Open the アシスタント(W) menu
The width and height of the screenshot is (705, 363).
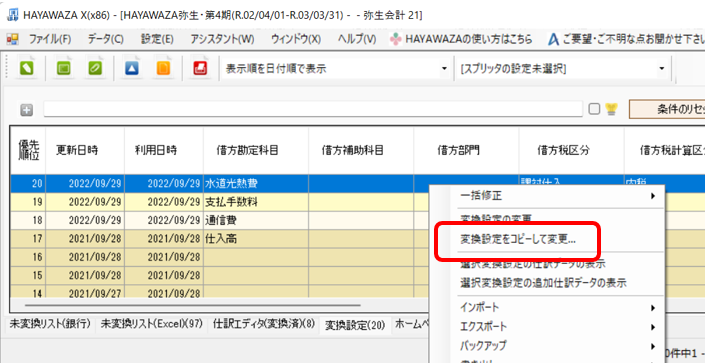pyautogui.click(x=222, y=40)
